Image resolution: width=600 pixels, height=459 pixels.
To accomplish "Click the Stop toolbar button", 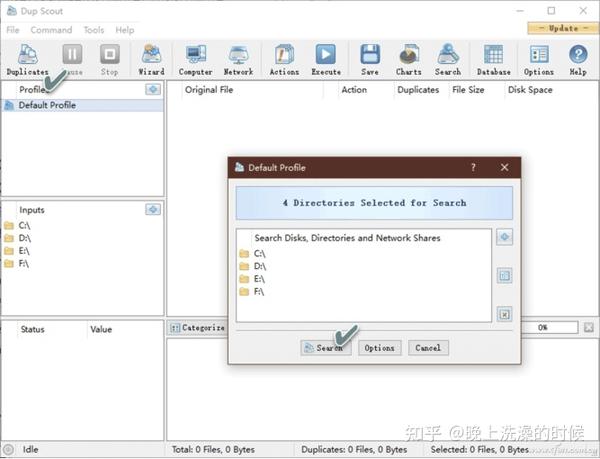I will tap(109, 60).
